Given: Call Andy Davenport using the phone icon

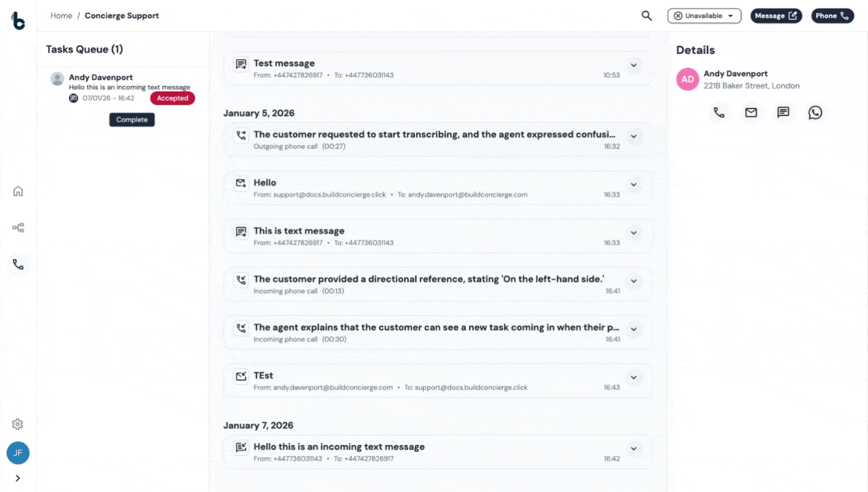Looking at the screenshot, I should click(719, 112).
